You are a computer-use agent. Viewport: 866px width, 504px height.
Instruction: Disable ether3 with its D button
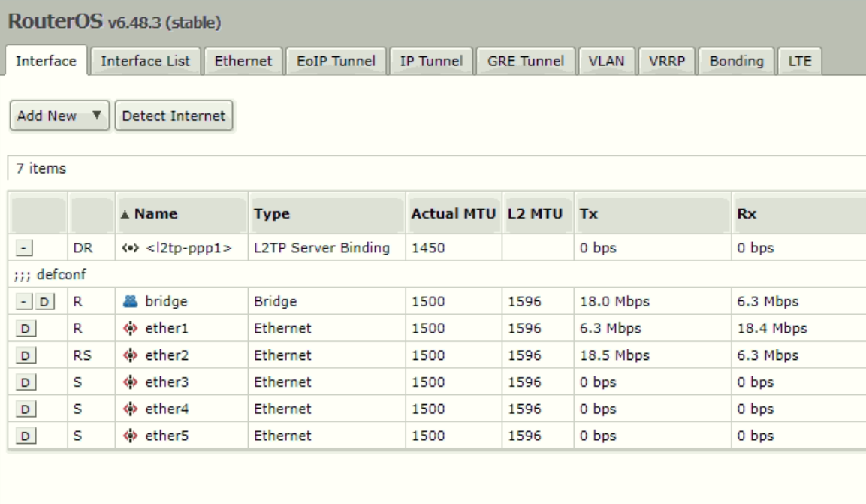tap(26, 382)
